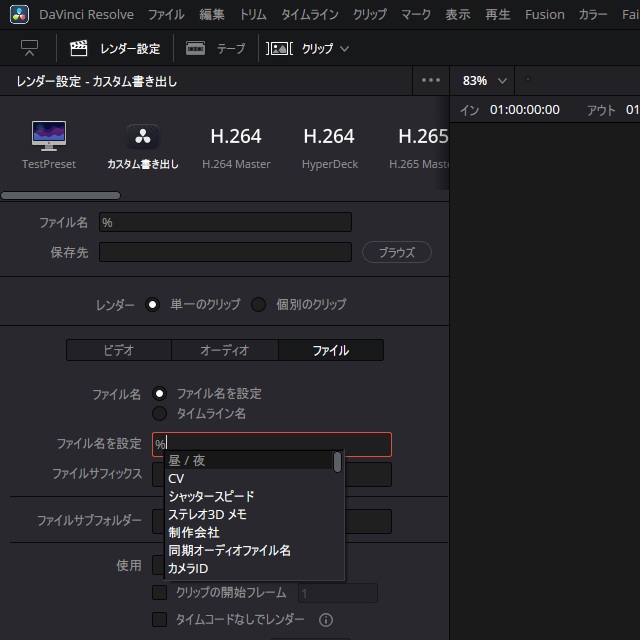This screenshot has width=640, height=640.
Task: Click the DaVinci Resolve logo icon
Action: (x=18, y=15)
